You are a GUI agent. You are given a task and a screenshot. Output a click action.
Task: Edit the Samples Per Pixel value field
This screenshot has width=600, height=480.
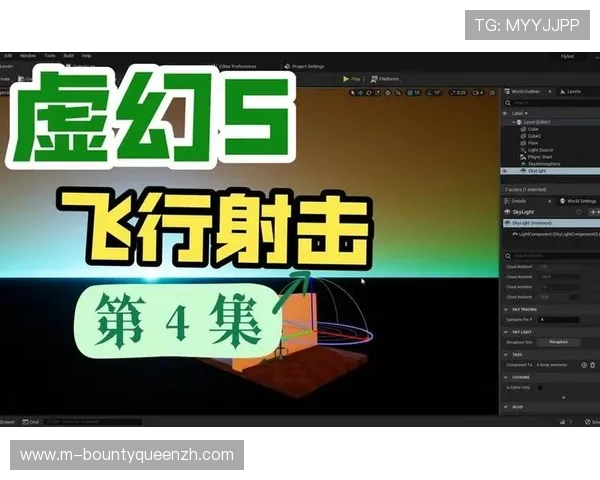click(559, 319)
